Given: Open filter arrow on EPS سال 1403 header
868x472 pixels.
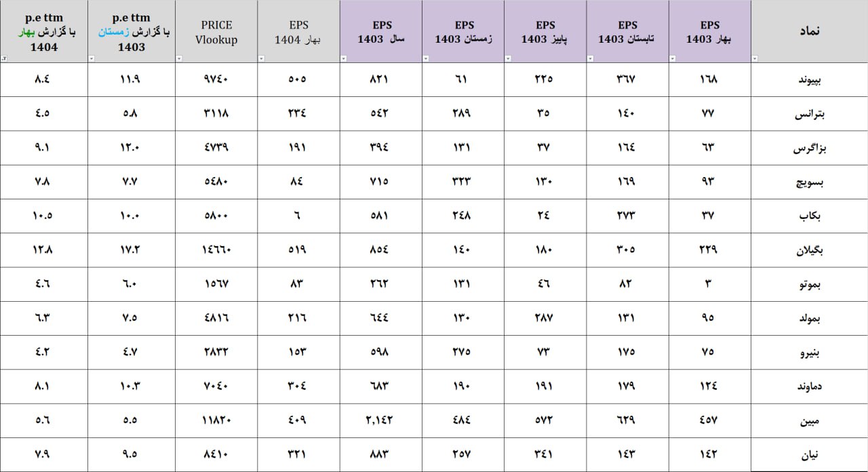Looking at the screenshot, I should pos(343,59).
